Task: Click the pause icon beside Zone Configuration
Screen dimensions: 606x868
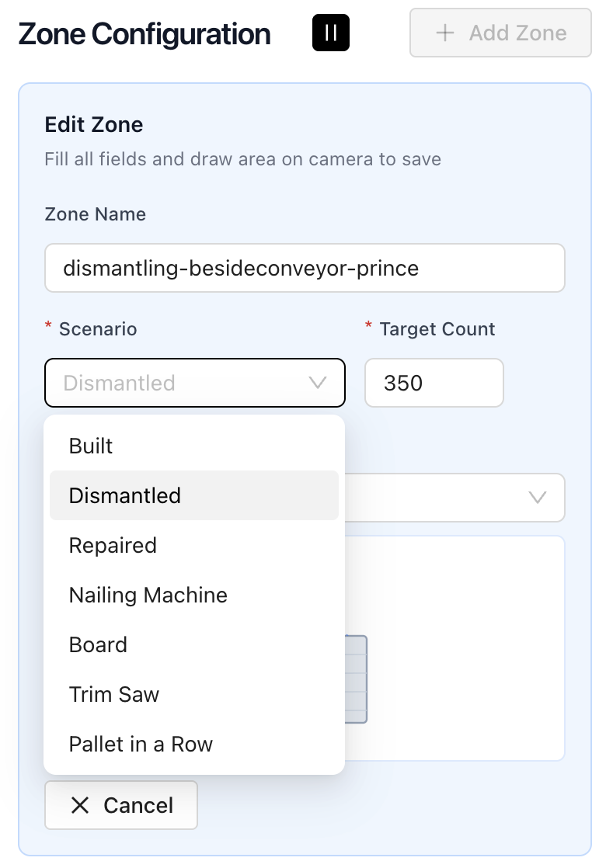Action: coord(330,33)
